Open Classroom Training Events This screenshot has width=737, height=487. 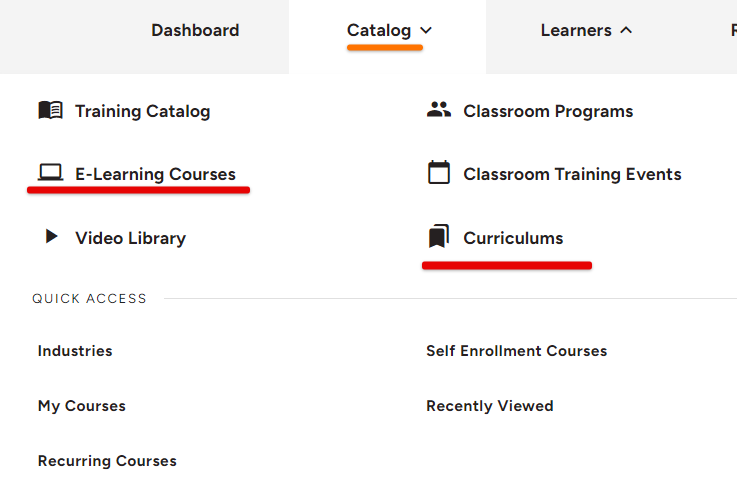tap(572, 174)
